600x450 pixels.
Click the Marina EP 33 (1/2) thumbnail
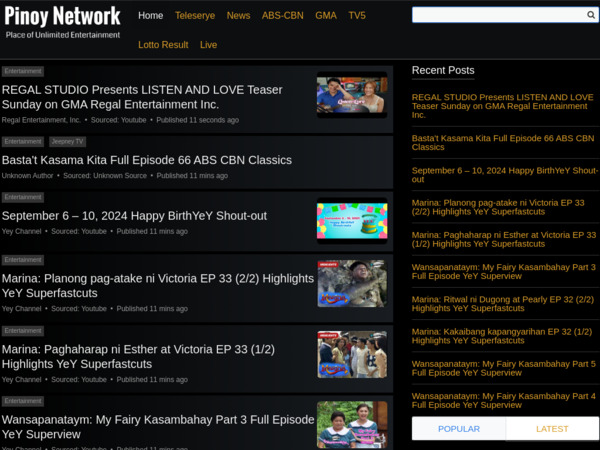tap(352, 354)
